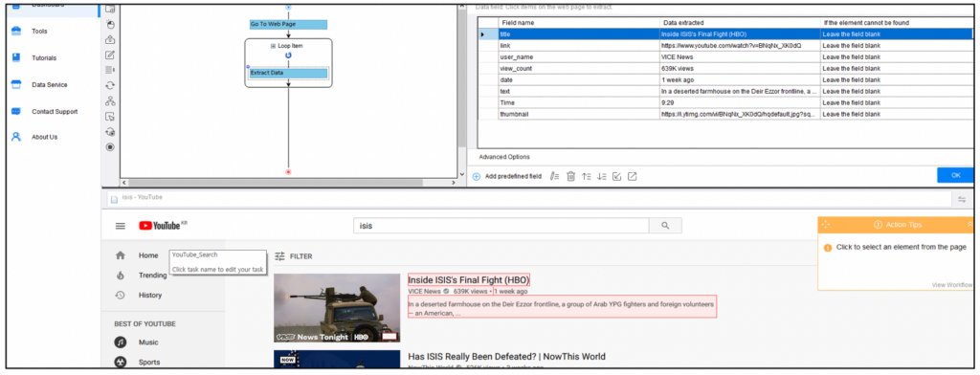Open the YouTube FILTER option

pyautogui.click(x=294, y=256)
